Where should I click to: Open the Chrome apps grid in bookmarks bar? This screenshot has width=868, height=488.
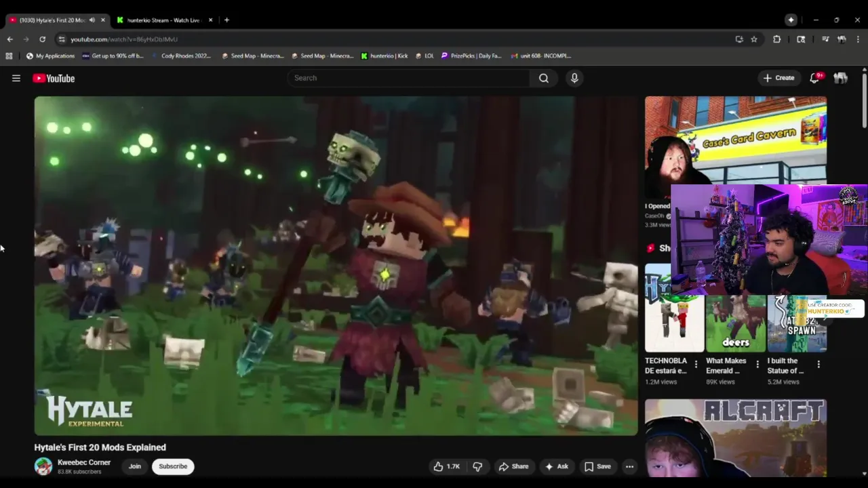pyautogui.click(x=9, y=56)
